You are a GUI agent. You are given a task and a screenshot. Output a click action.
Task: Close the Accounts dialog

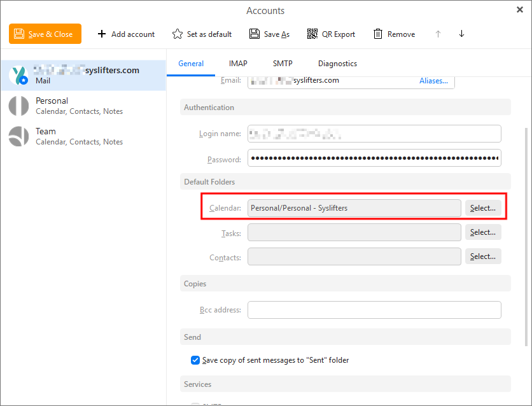519,10
